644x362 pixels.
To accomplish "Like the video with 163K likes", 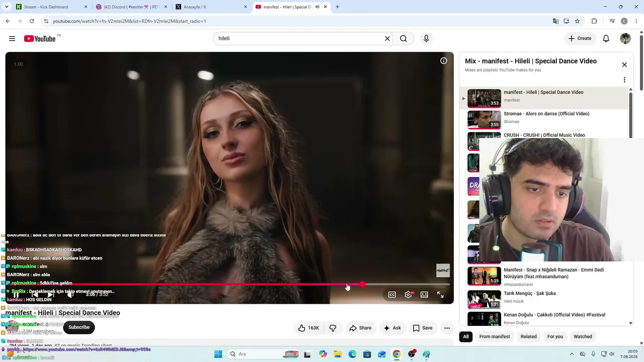I will [x=309, y=328].
